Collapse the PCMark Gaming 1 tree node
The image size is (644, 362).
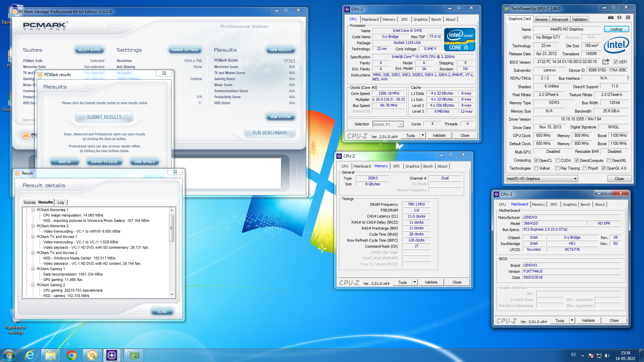[x=33, y=269]
